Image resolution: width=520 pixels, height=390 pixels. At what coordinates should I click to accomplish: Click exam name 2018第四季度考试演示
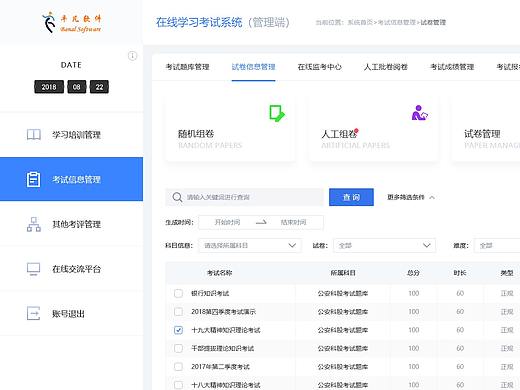point(224,312)
